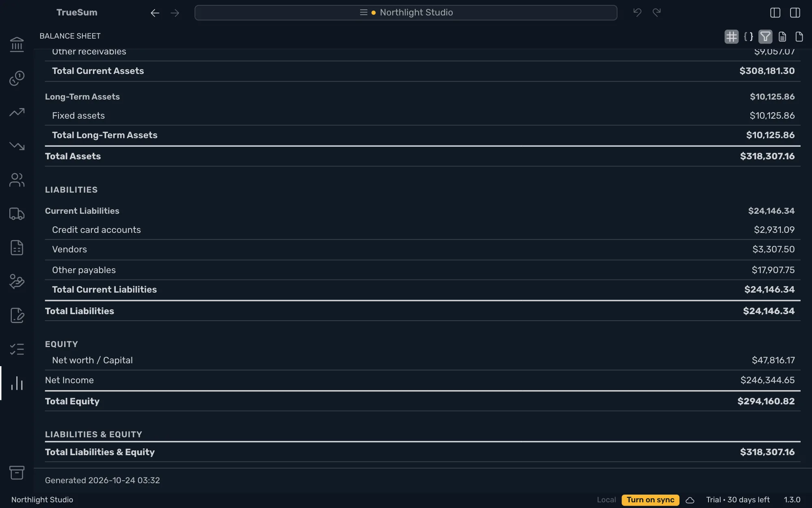
Task: Click version 1.3.0 in the status bar
Action: tap(792, 500)
